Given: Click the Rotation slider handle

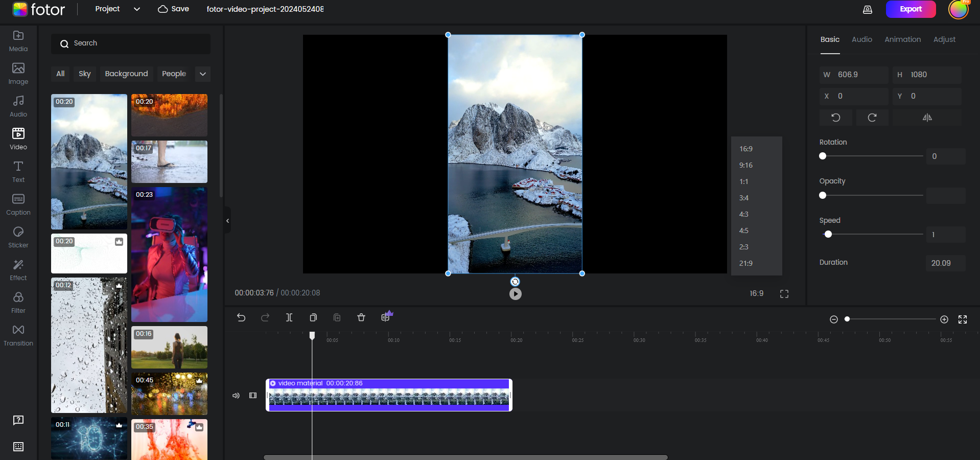Looking at the screenshot, I should 823,156.
